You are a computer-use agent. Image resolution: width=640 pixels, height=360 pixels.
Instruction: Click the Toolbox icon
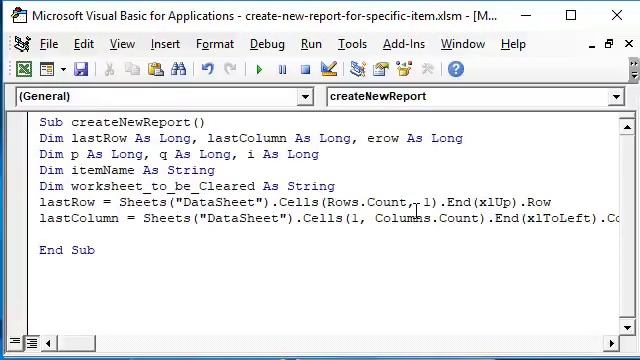coord(427,69)
